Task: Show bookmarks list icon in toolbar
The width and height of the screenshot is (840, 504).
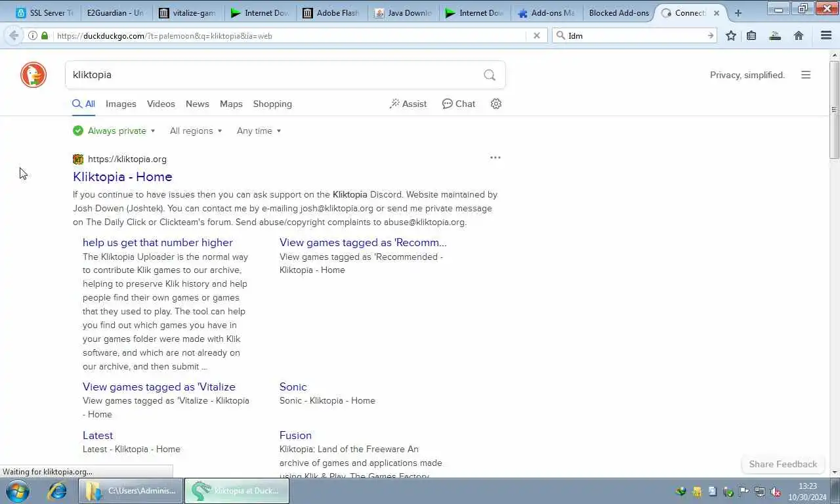Action: click(x=751, y=35)
